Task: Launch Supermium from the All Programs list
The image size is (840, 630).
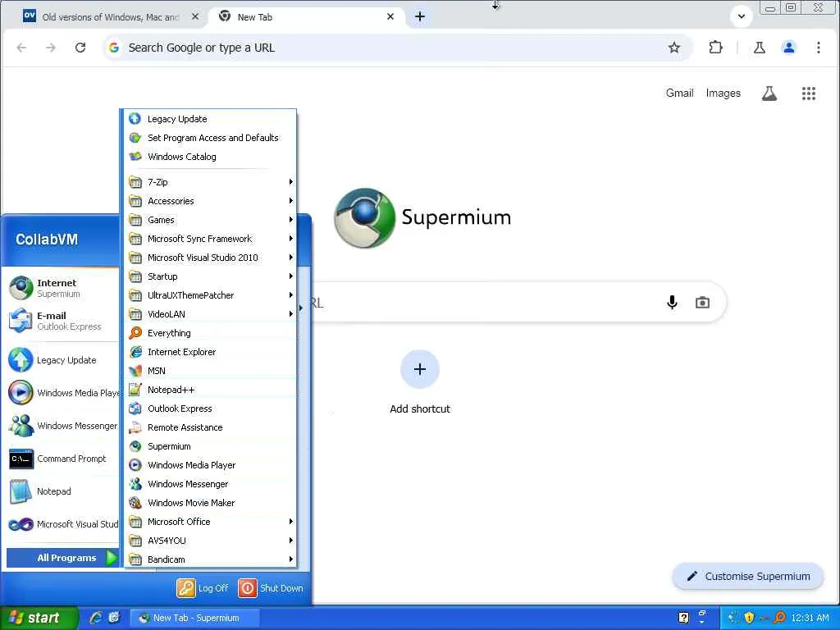Action: pyautogui.click(x=210, y=446)
